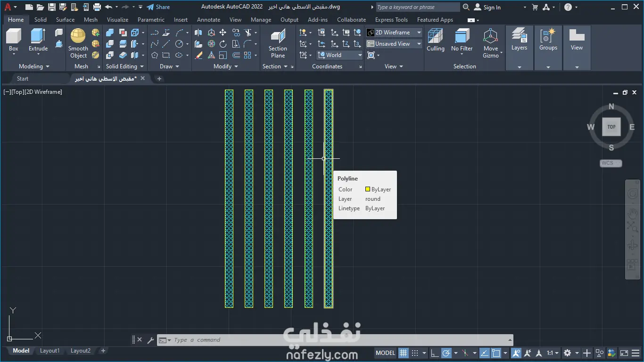Expand the Draw panel flyout
Image resolution: width=644 pixels, height=362 pixels.
click(x=169, y=66)
